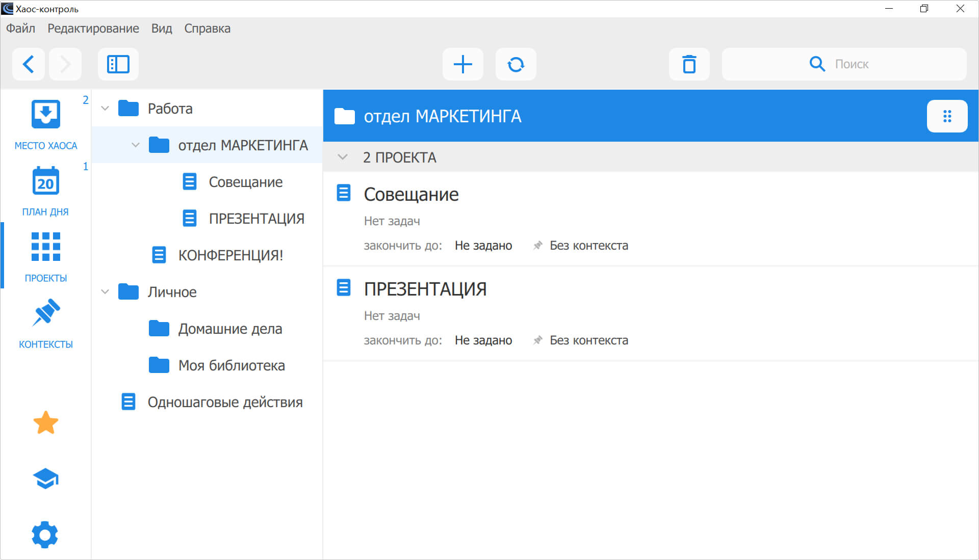Open the Справка menu
The image size is (979, 560).
click(208, 29)
